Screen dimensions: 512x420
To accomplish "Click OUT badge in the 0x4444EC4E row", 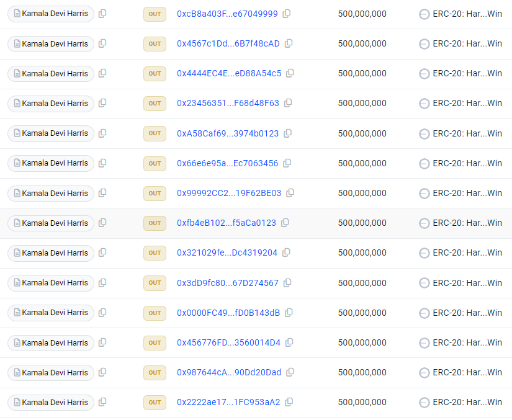I will point(155,74).
